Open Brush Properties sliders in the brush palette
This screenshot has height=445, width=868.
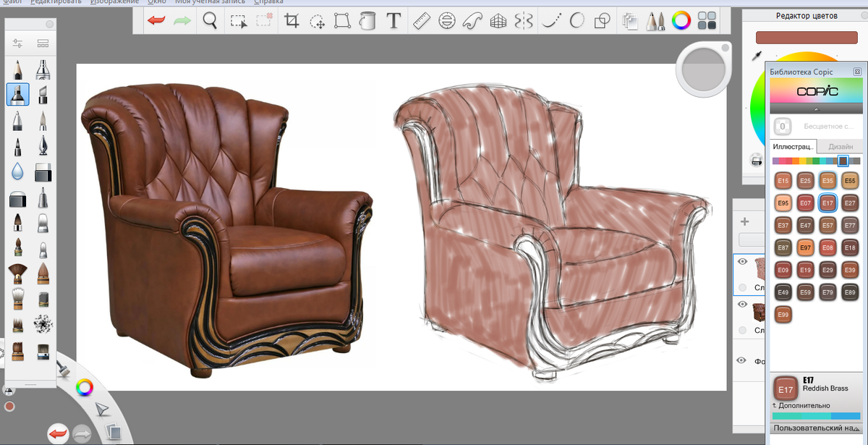(17, 44)
